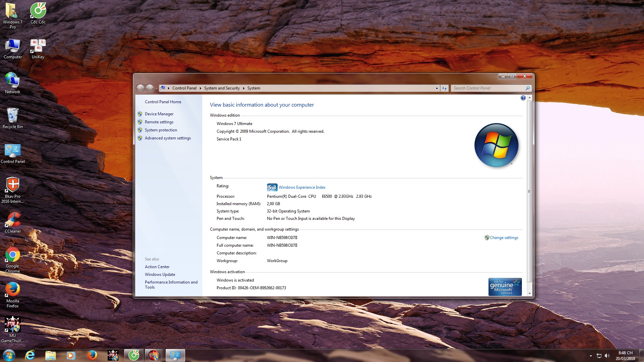Select the Recycle Bin icon
The height and width of the screenshot is (362, 644).
click(12, 118)
